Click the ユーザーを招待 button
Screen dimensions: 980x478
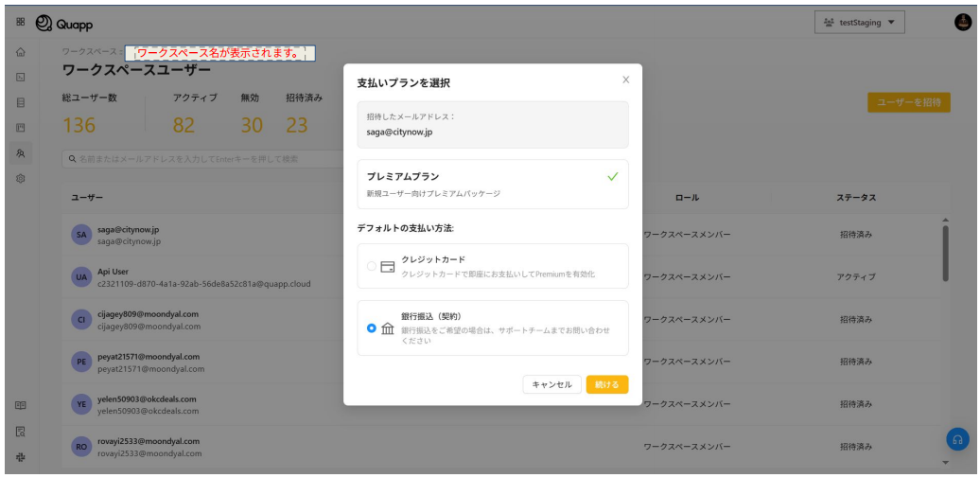pyautogui.click(x=909, y=102)
